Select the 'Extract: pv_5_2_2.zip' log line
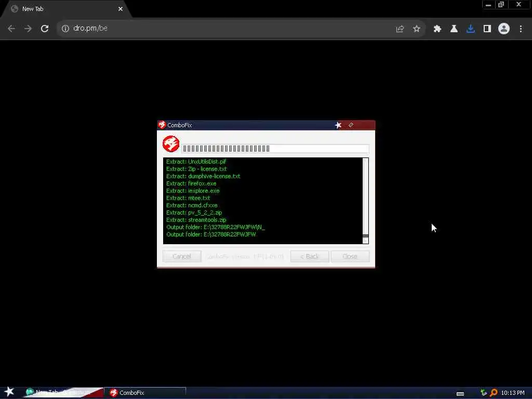 194,212
